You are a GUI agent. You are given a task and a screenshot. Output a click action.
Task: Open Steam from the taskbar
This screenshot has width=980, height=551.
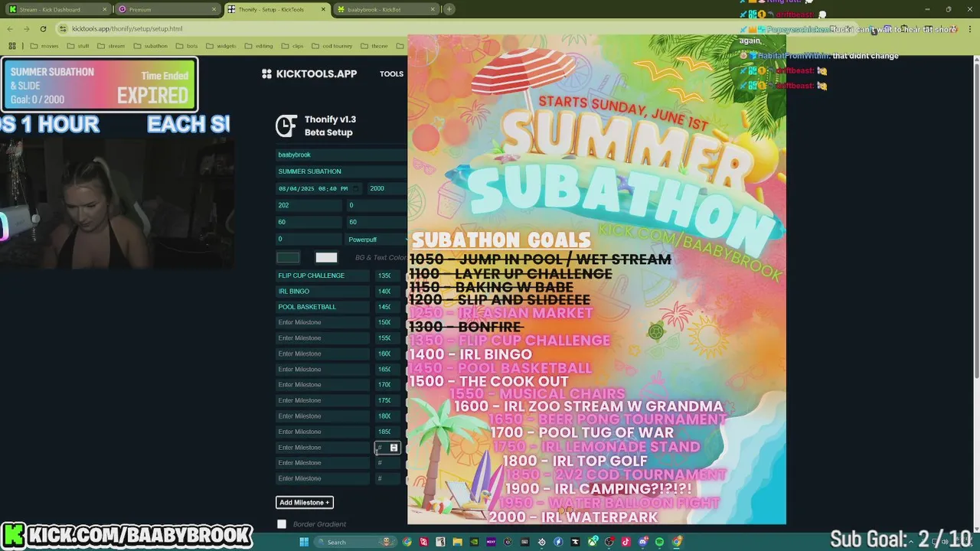541,542
